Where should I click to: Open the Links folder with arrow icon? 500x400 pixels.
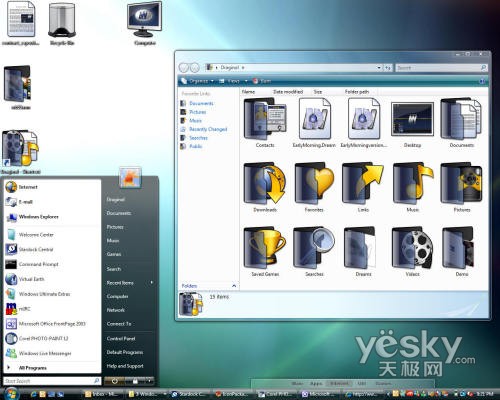point(363,183)
